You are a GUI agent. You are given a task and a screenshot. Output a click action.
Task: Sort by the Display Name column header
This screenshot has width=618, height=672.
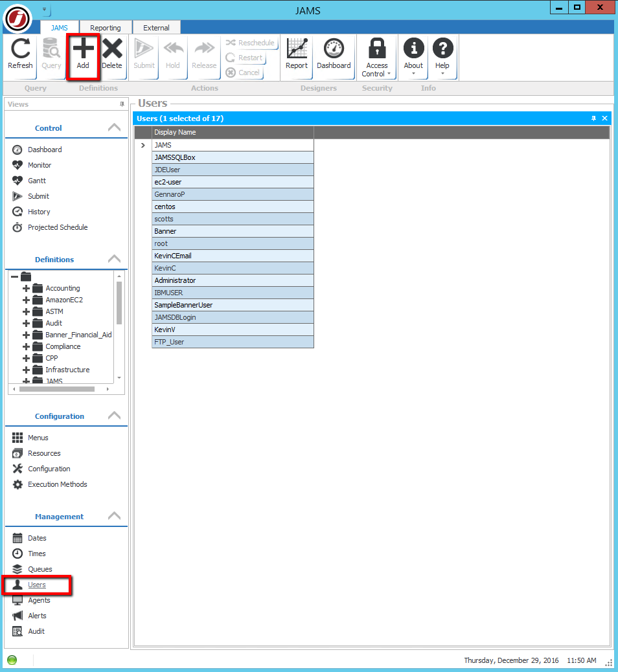point(233,132)
